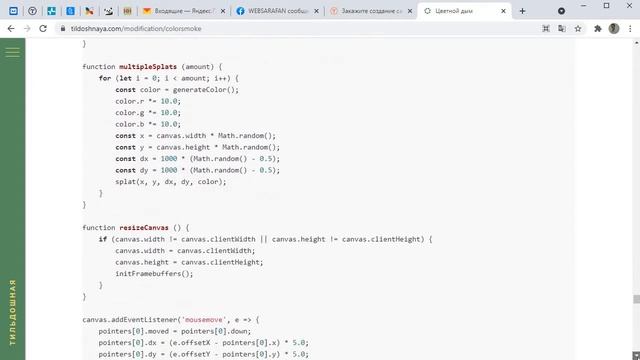This screenshot has width=640, height=360.
Task: Reload the current page
Action: point(43,29)
